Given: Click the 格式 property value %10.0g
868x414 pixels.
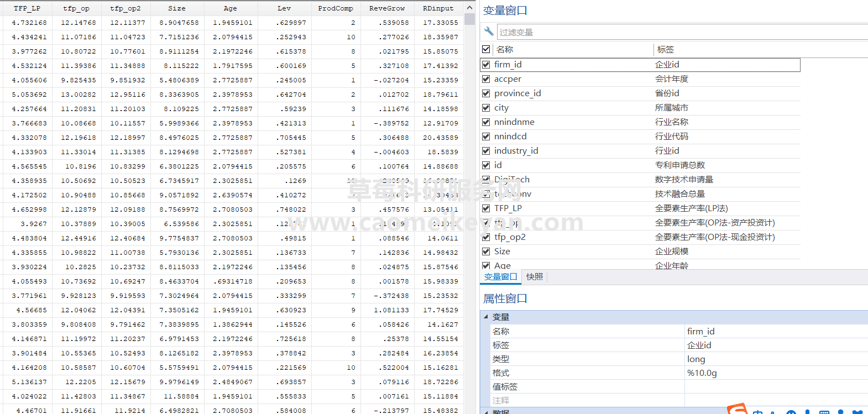Looking at the screenshot, I should pos(702,373).
